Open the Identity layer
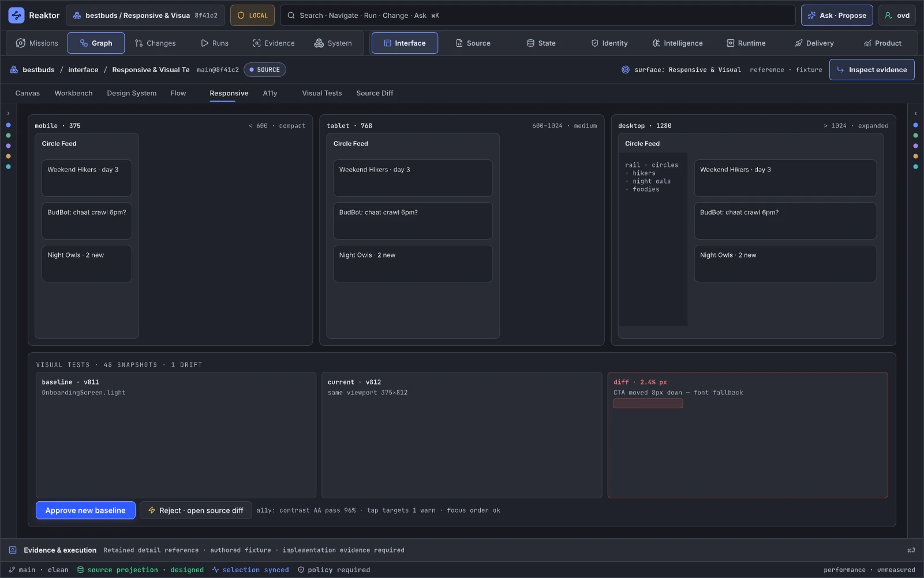924x578 pixels. point(609,43)
